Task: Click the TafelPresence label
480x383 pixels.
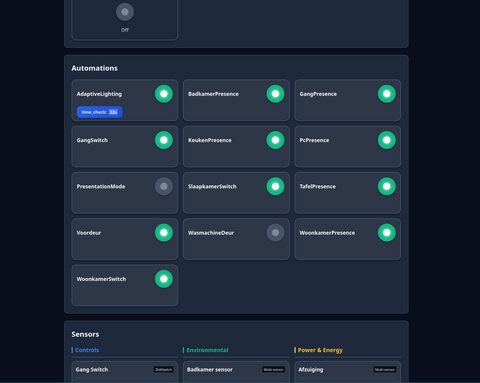Action: point(318,187)
